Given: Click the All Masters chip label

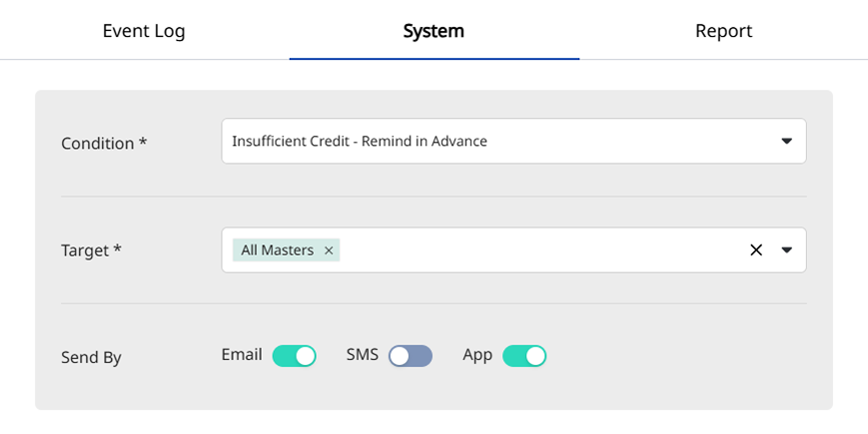Looking at the screenshot, I should point(277,250).
